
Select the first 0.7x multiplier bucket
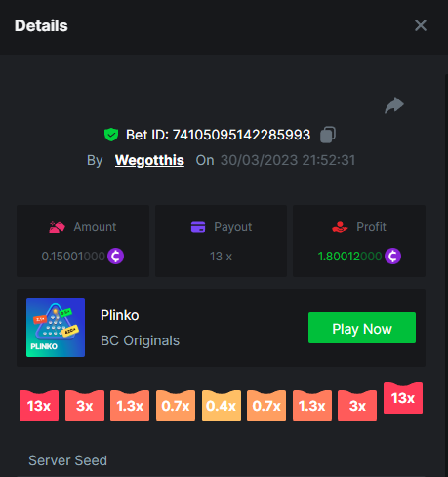(176, 406)
